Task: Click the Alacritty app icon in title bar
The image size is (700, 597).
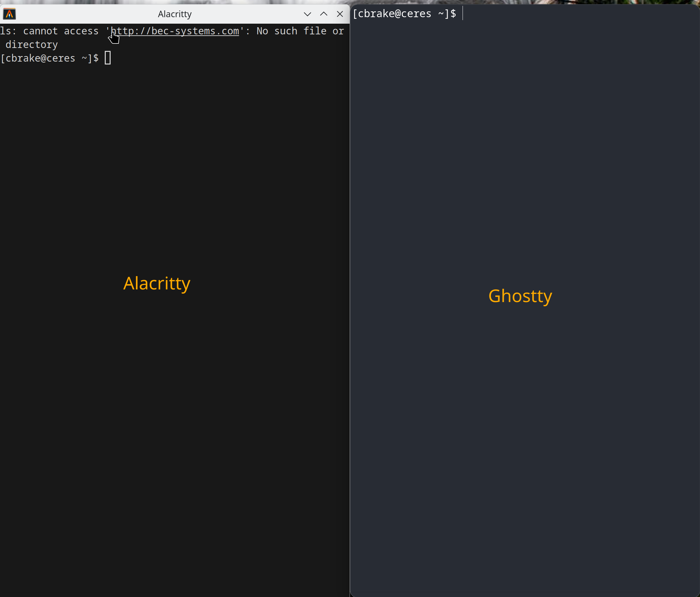Action: click(x=9, y=14)
